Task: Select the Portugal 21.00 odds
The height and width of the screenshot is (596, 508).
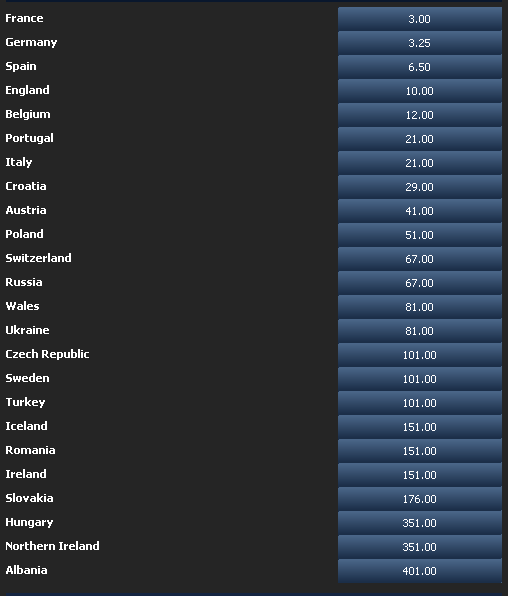Action: [x=420, y=139]
